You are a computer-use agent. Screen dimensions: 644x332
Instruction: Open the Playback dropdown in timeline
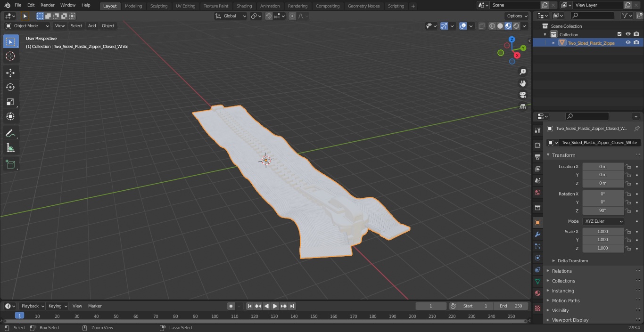click(32, 306)
